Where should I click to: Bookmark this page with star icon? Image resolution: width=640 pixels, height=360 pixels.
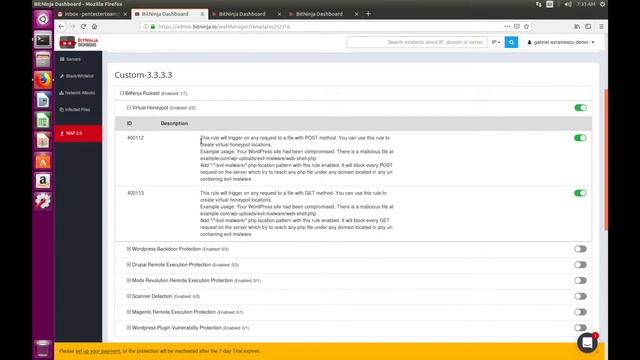(526, 27)
